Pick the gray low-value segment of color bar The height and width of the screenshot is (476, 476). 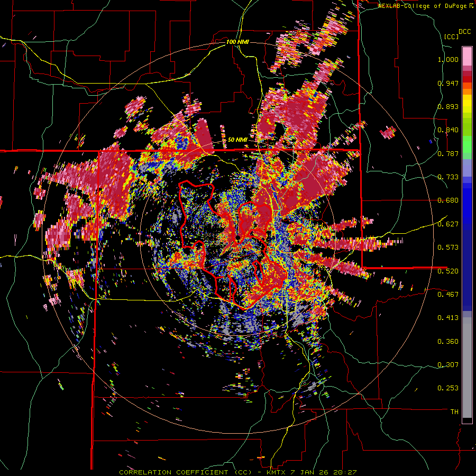tap(467, 368)
